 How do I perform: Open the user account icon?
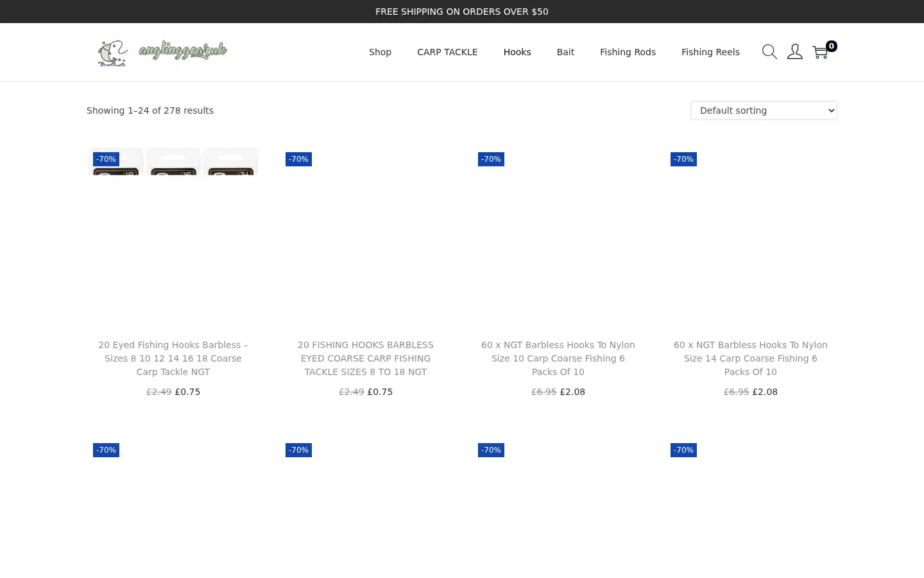point(795,52)
